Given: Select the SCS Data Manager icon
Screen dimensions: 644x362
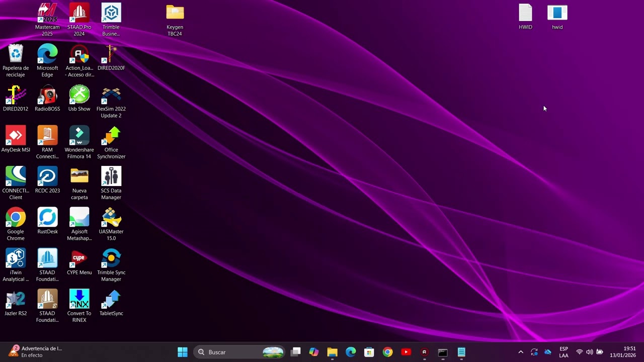Looking at the screenshot, I should pyautogui.click(x=111, y=184).
